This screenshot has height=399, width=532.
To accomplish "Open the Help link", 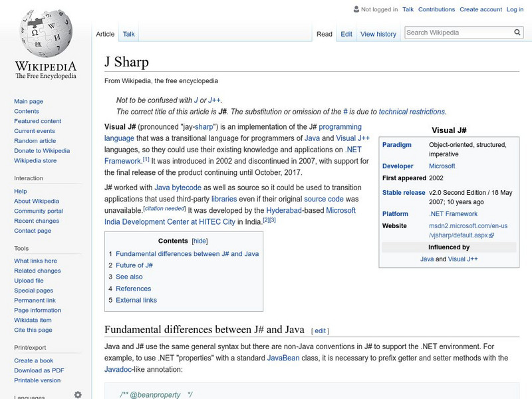I will click(x=21, y=191).
